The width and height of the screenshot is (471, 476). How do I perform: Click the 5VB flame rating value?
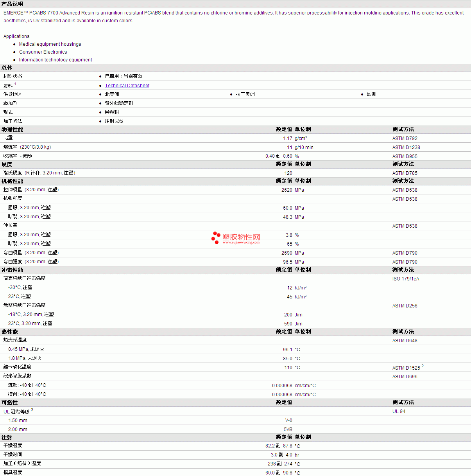[x=288, y=429]
